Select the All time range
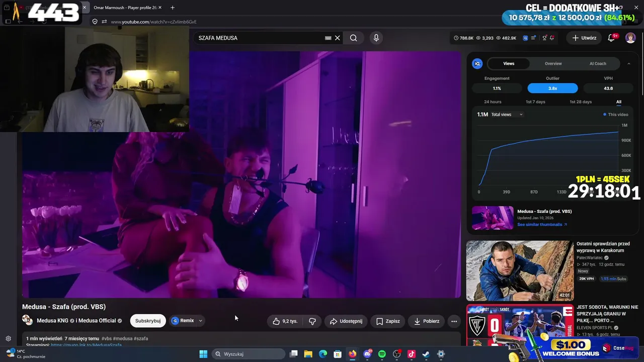The width and height of the screenshot is (644, 362). coord(619,102)
